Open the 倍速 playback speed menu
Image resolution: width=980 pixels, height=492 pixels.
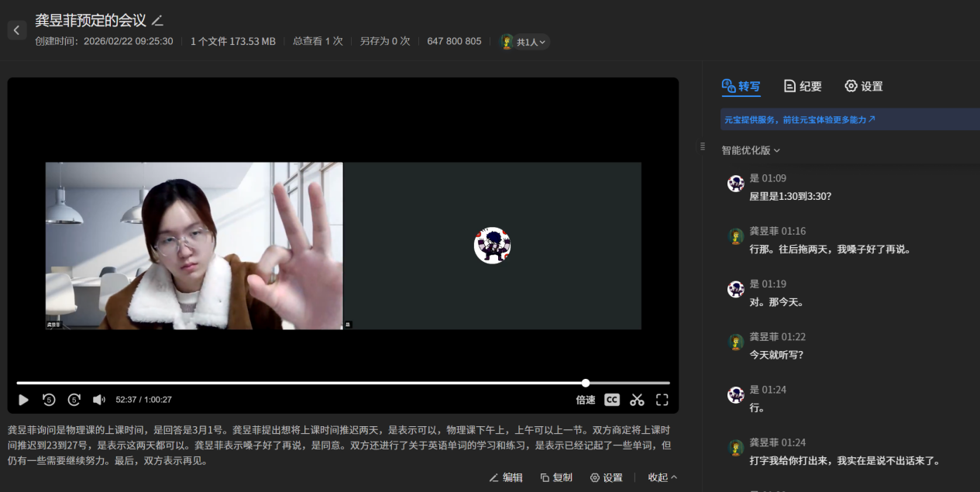pyautogui.click(x=586, y=400)
